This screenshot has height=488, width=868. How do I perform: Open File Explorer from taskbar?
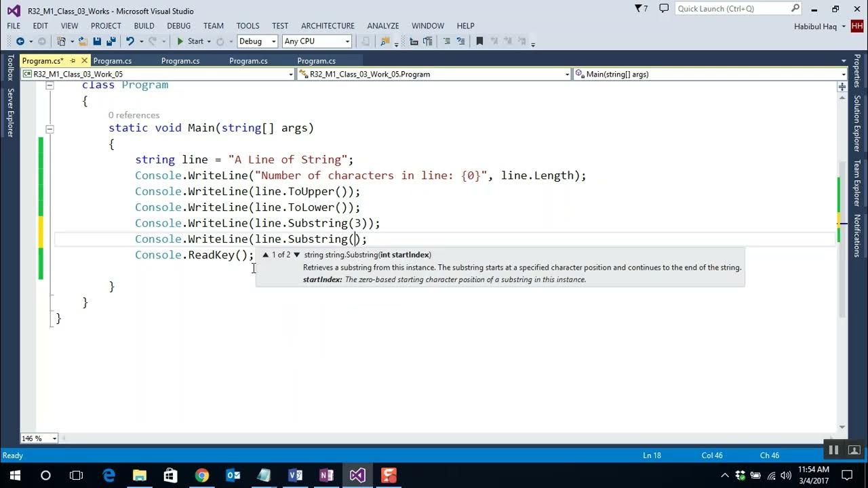pyautogui.click(x=139, y=475)
